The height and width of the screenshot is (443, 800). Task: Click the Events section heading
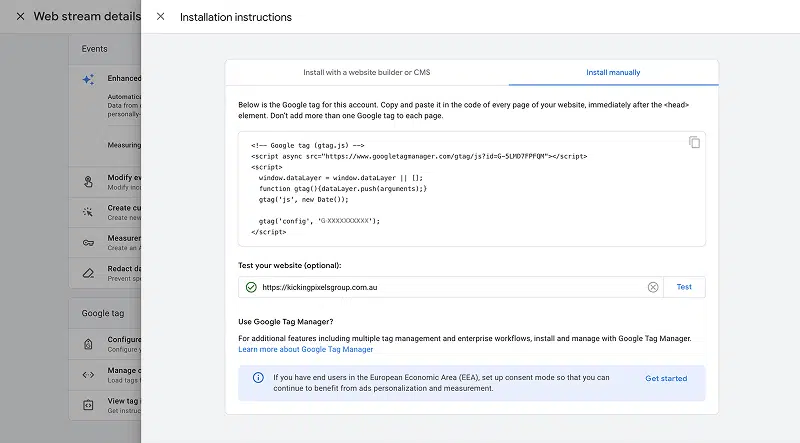coord(94,49)
